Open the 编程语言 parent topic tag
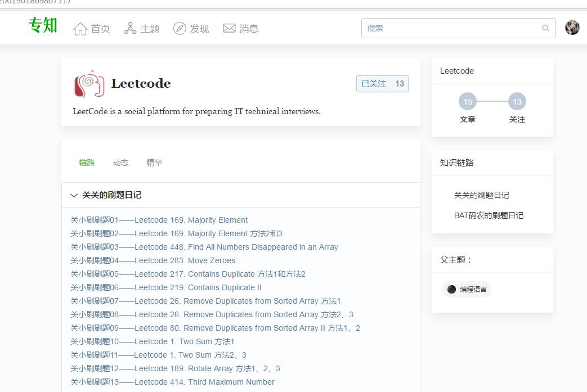587x392 pixels. click(x=467, y=289)
